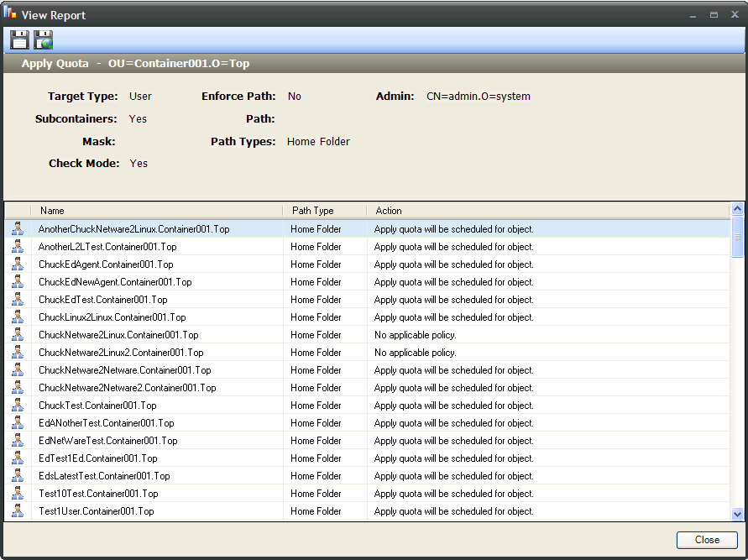
Task: Select user icon for ChuckEdNewAgent row
Action: 18,282
